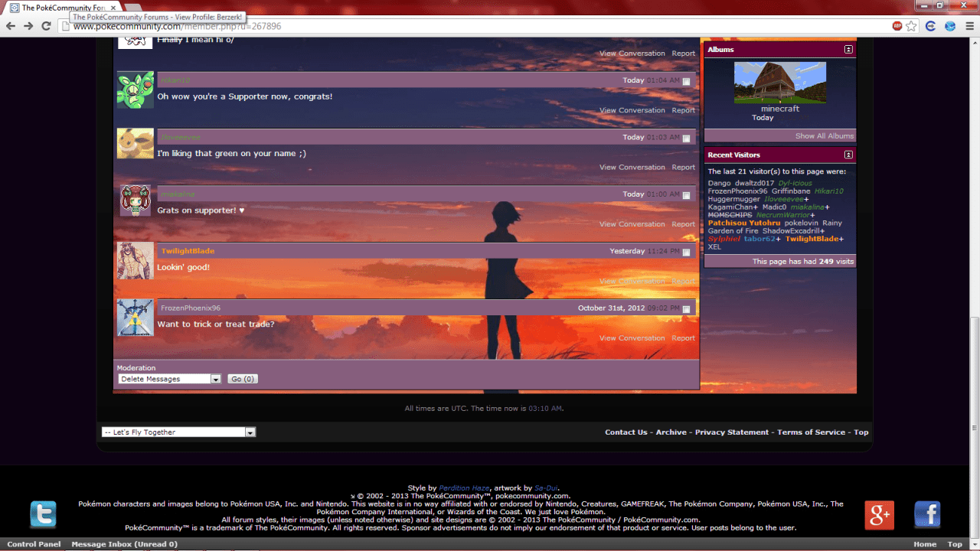Image resolution: width=980 pixels, height=551 pixels.
Task: Bookmark this page with the star icon
Action: click(911, 26)
